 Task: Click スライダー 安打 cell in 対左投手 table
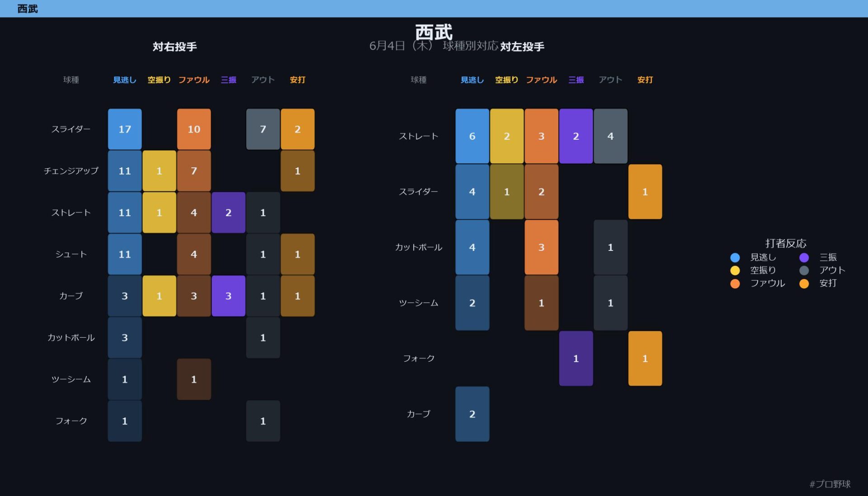[645, 192]
